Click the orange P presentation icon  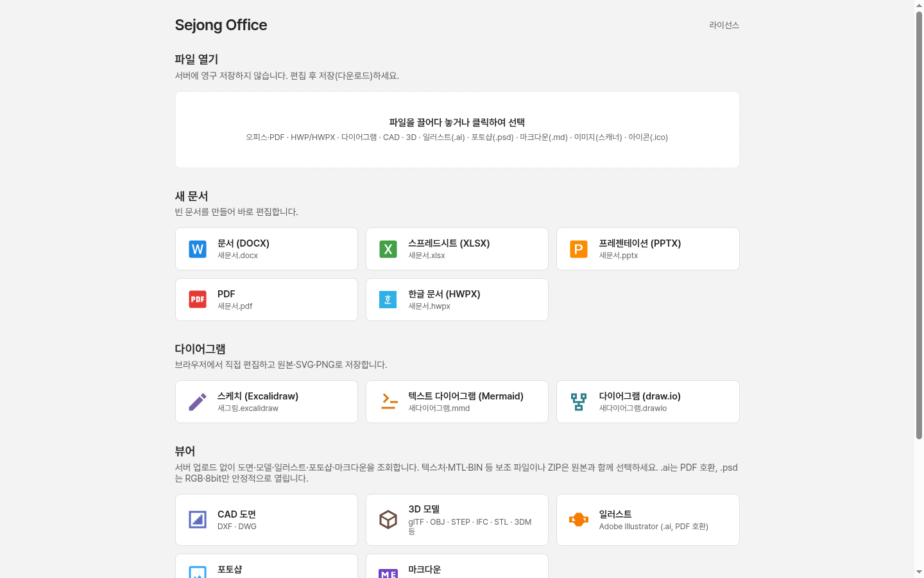coord(579,249)
